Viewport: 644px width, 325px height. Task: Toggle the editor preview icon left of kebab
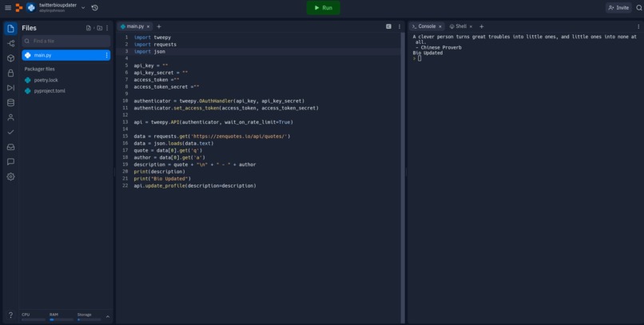(388, 26)
